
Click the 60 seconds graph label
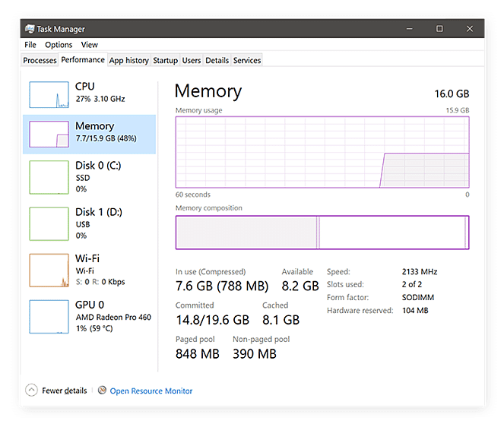coord(193,195)
